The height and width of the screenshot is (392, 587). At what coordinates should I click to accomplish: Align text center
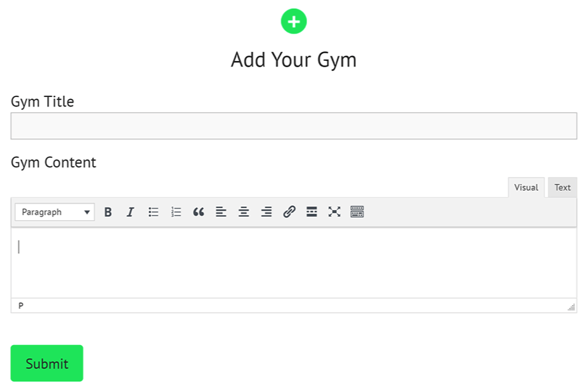(x=244, y=212)
